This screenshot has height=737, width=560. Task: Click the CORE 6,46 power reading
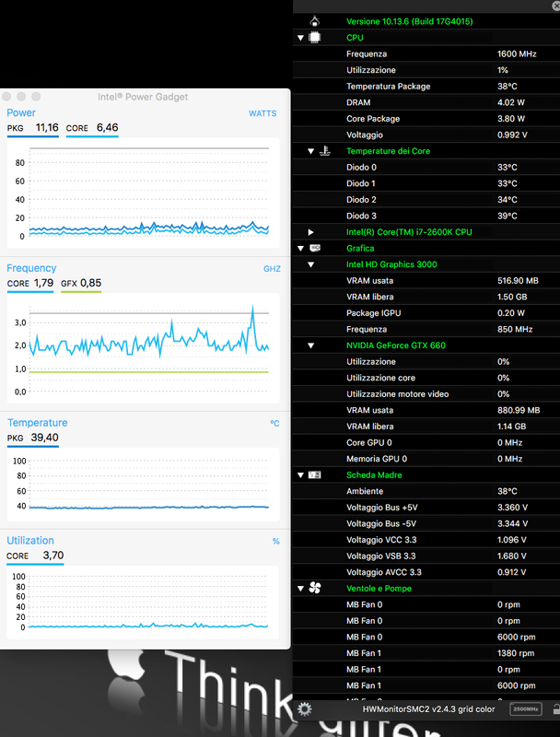(92, 128)
